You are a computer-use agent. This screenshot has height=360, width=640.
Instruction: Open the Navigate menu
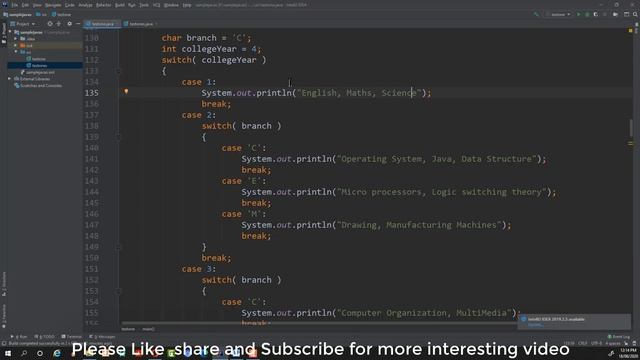pyautogui.click(x=53, y=5)
